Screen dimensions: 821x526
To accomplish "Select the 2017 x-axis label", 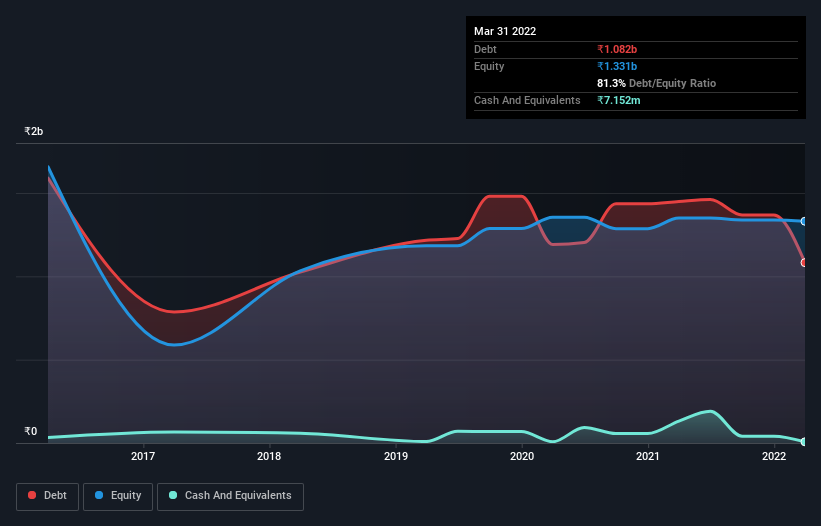I will click(x=143, y=456).
